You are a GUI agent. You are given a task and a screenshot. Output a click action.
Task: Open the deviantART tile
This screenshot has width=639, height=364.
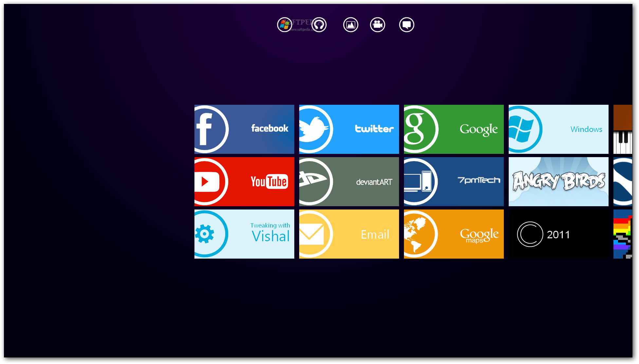349,182
